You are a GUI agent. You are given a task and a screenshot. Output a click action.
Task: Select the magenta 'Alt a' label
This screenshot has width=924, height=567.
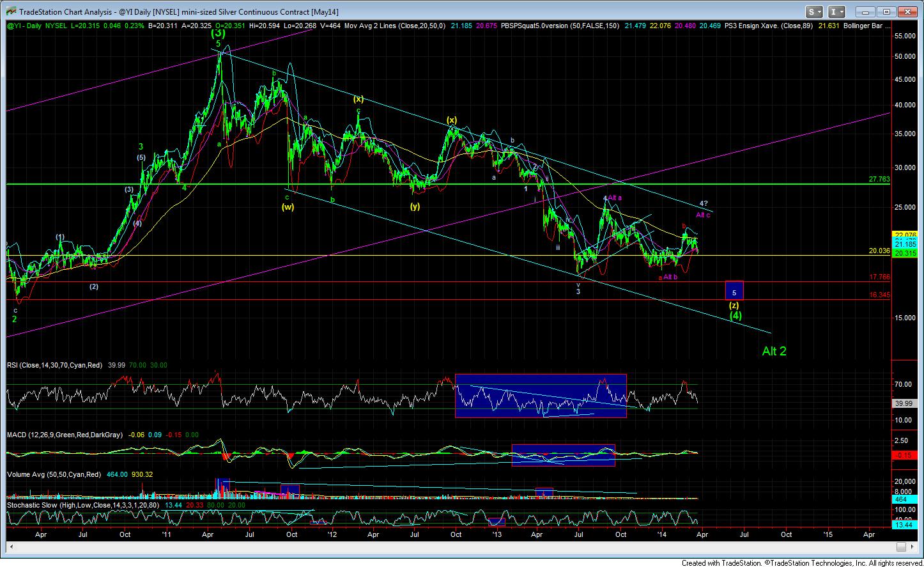tap(615, 198)
